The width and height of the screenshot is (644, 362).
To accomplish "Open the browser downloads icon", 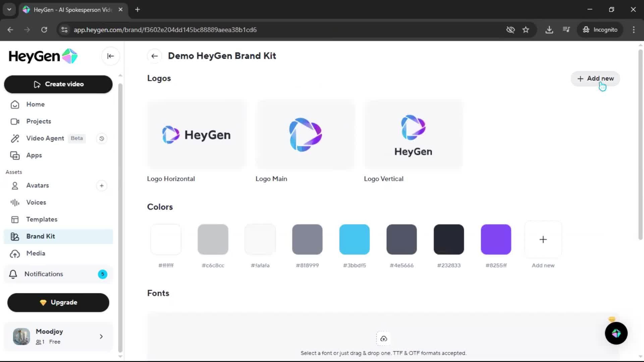I will 549,29.
